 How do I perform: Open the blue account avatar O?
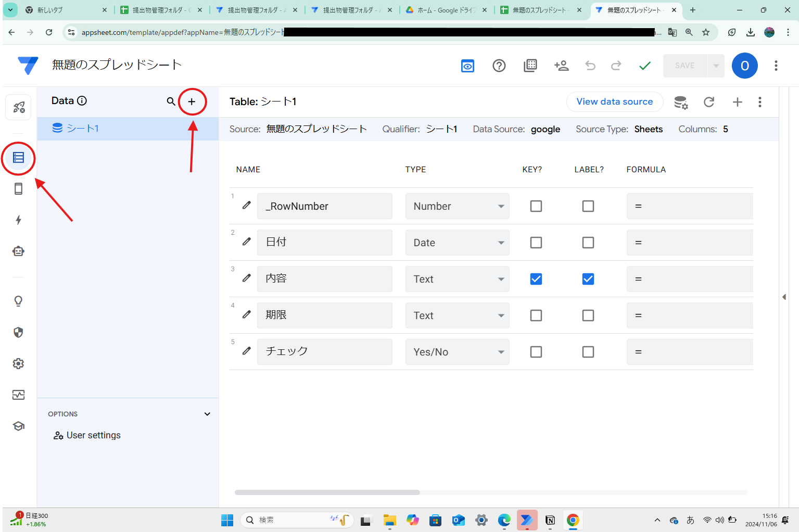745,66
